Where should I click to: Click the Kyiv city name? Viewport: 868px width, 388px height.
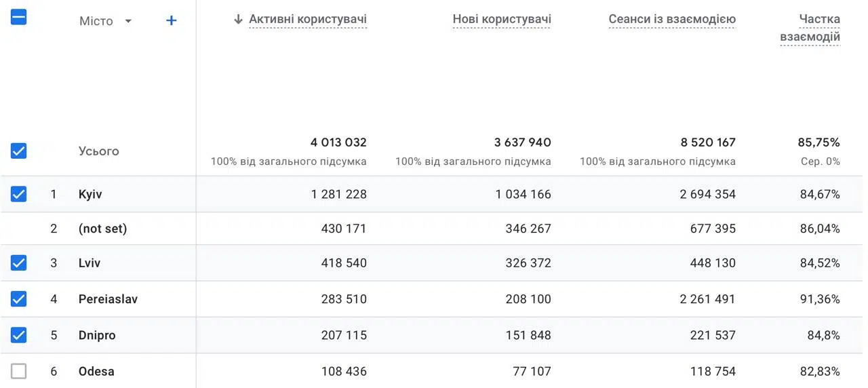tap(90, 195)
